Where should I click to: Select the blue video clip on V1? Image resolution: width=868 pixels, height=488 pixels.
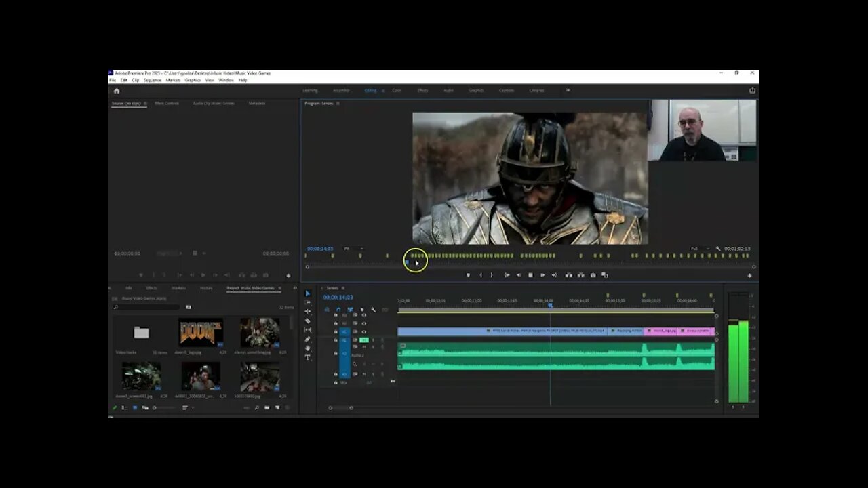pos(503,331)
